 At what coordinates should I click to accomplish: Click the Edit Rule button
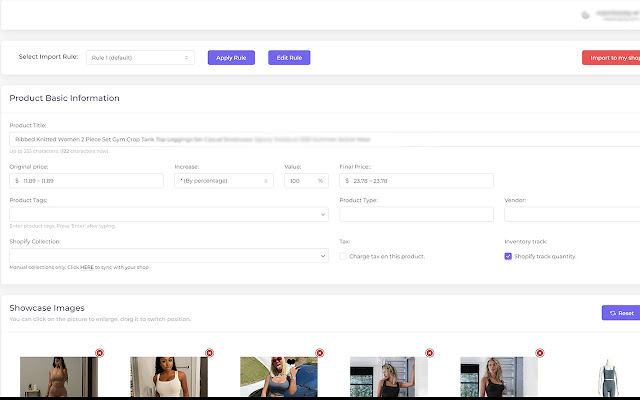289,58
